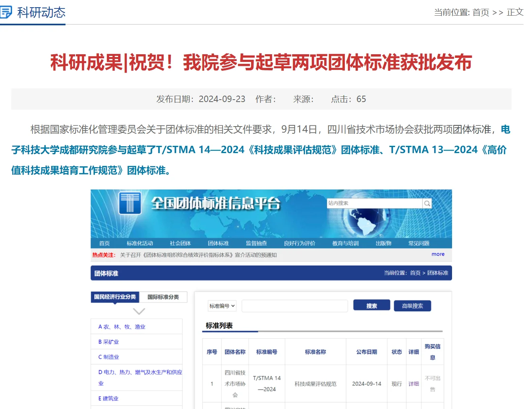The width and height of the screenshot is (532, 409).
Task: Open the 标准编号 dropdown
Action: coord(222,306)
